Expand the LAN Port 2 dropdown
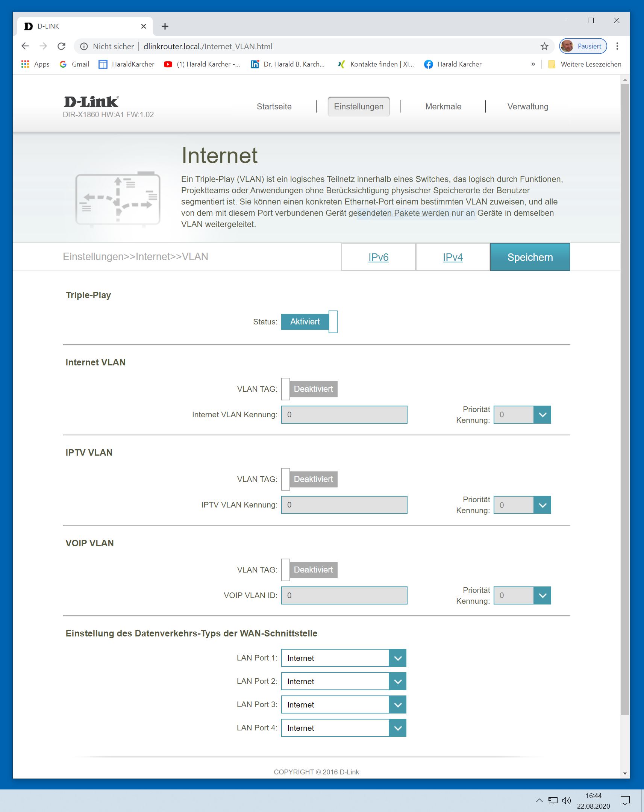 (x=344, y=681)
